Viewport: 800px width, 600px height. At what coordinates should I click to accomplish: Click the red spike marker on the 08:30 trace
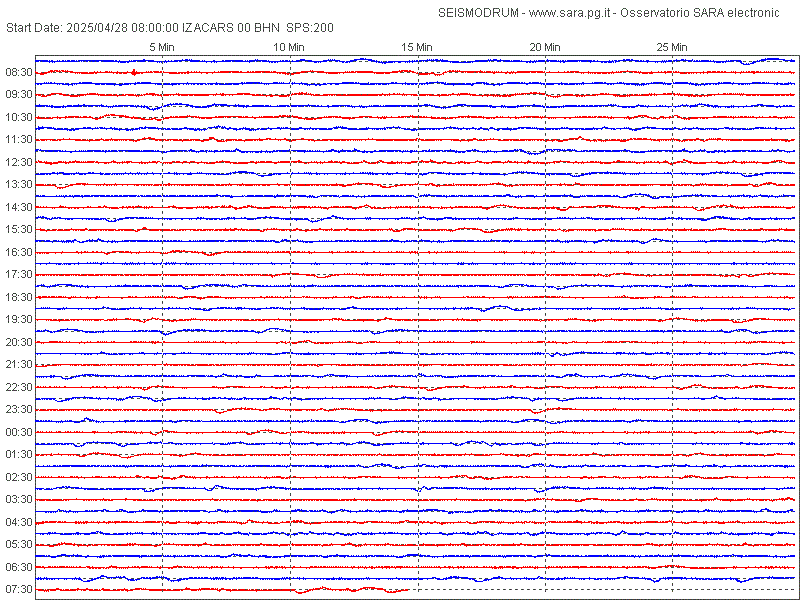(x=134, y=72)
